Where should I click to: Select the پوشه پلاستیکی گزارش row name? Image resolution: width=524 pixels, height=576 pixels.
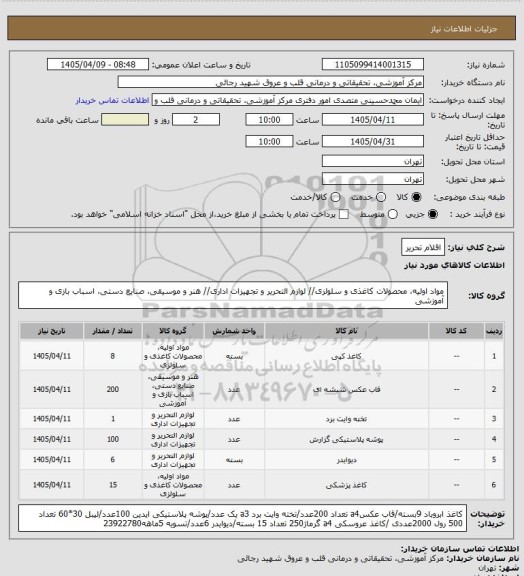pyautogui.click(x=346, y=439)
